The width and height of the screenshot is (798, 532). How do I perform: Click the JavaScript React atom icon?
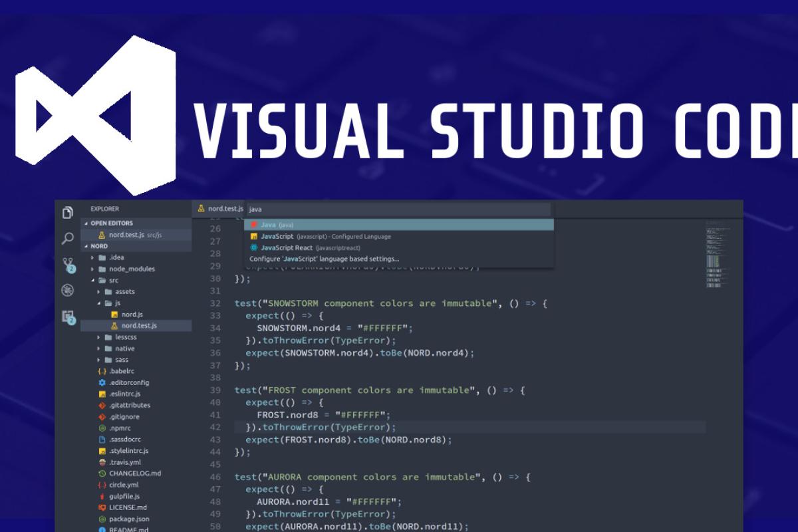point(254,247)
